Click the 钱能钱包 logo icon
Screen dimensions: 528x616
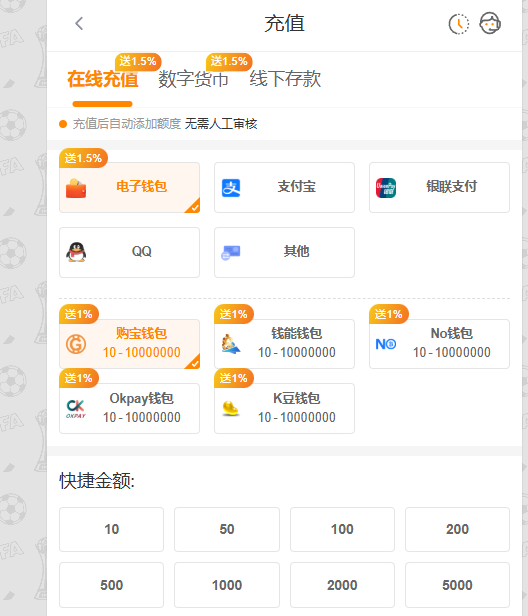(x=231, y=344)
